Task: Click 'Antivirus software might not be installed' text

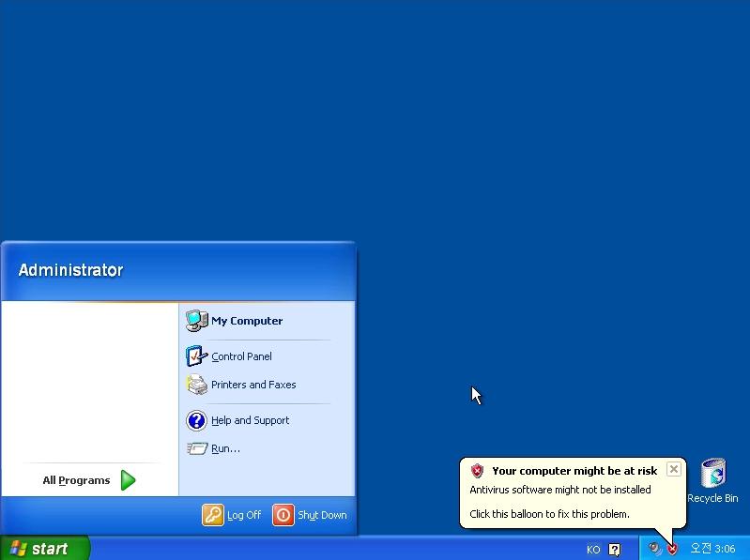Action: 560,490
